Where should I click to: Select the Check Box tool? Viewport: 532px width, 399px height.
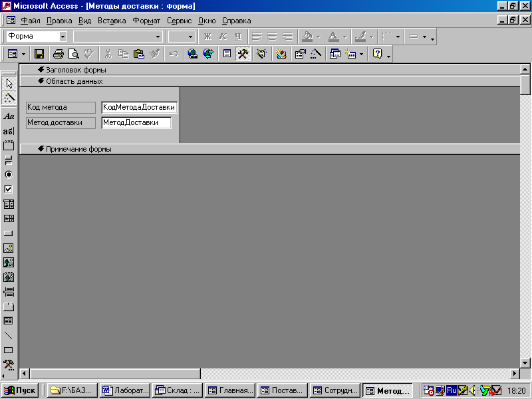click(9, 189)
